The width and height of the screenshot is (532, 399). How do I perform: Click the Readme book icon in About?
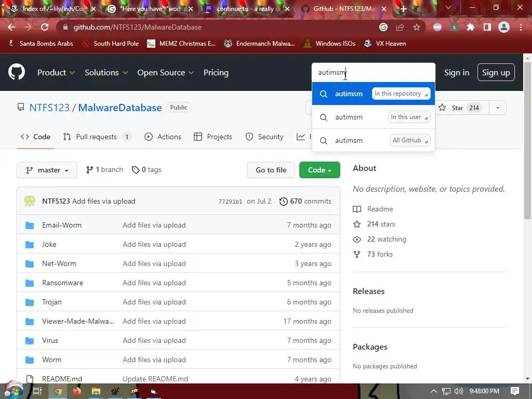click(x=357, y=209)
